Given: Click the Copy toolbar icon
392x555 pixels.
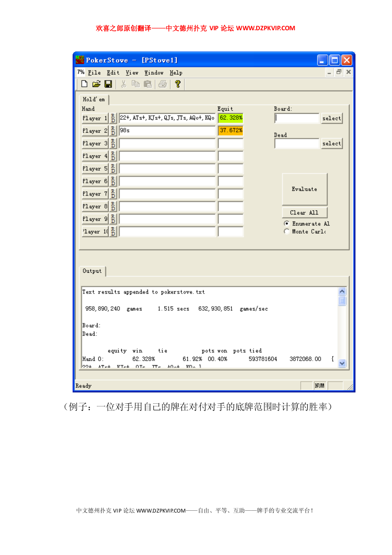Looking at the screenshot, I should (x=135, y=84).
